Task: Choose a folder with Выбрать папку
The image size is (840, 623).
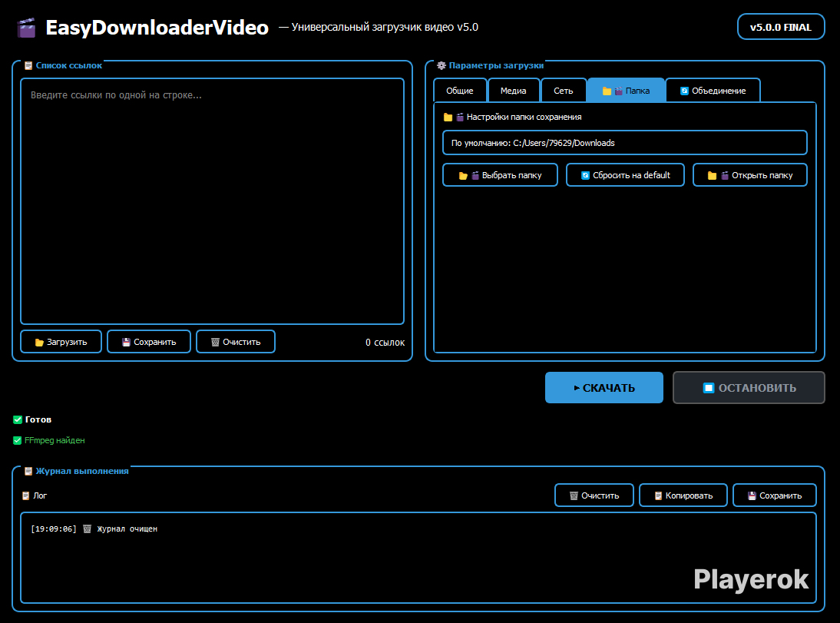Action: (501, 175)
